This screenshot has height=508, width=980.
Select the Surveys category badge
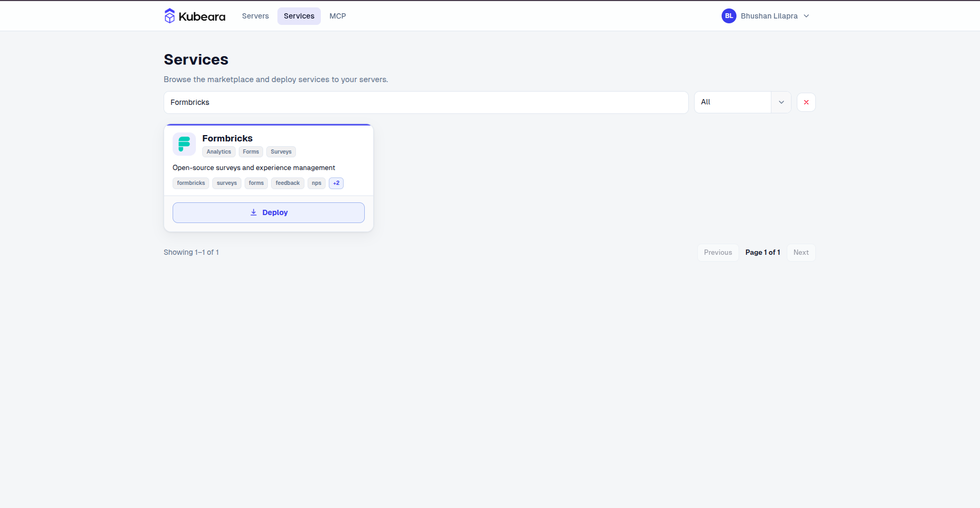point(281,152)
